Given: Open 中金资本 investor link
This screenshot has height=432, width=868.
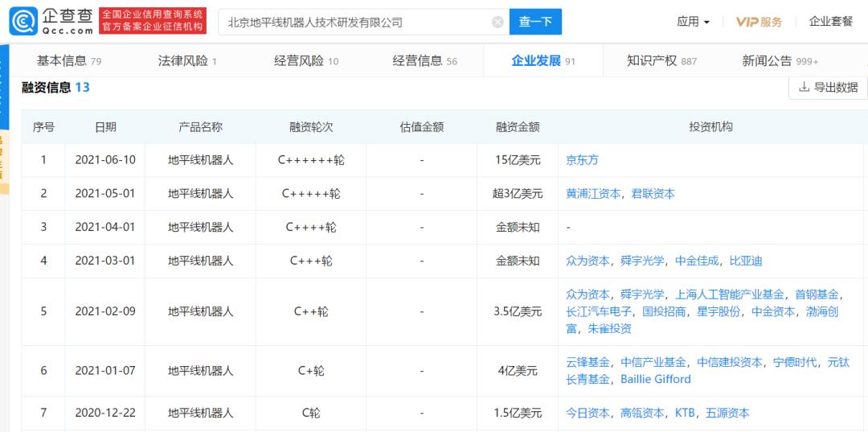Looking at the screenshot, I should pyautogui.click(x=773, y=311).
